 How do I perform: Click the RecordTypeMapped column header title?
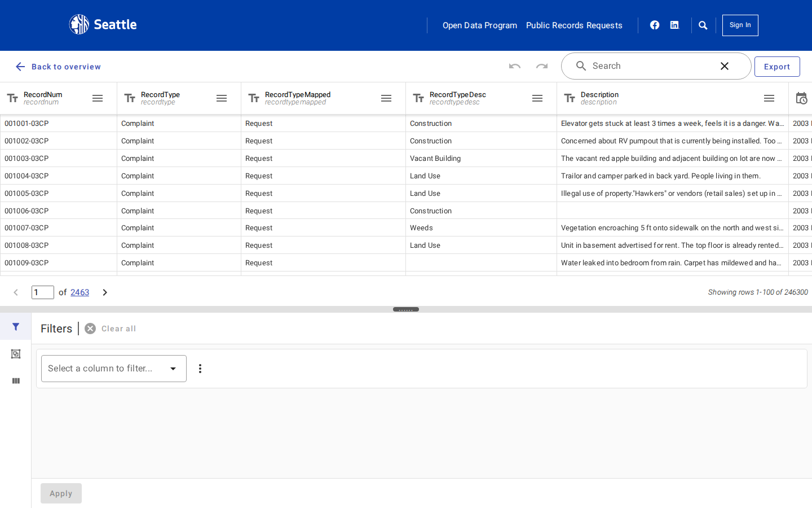(298, 95)
